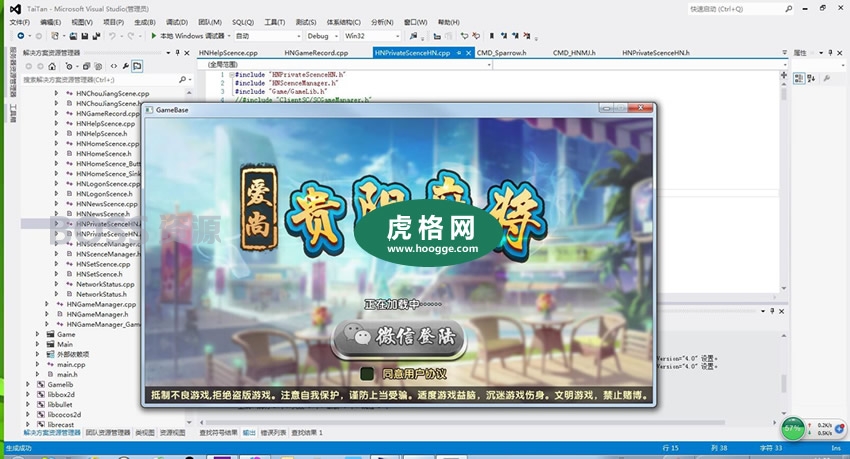The height and width of the screenshot is (459, 850).
Task: Click the New Project toolbar icon
Action: click(55, 36)
